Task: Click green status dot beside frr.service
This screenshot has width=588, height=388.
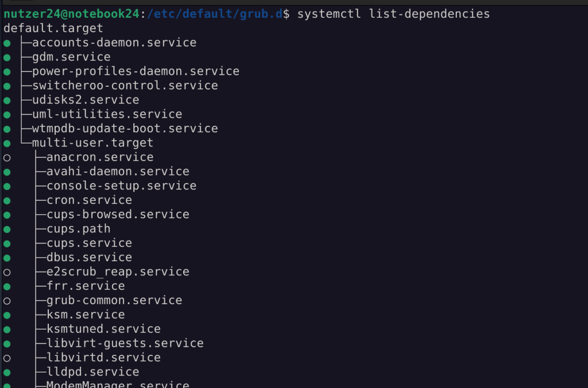Action: pos(7,286)
